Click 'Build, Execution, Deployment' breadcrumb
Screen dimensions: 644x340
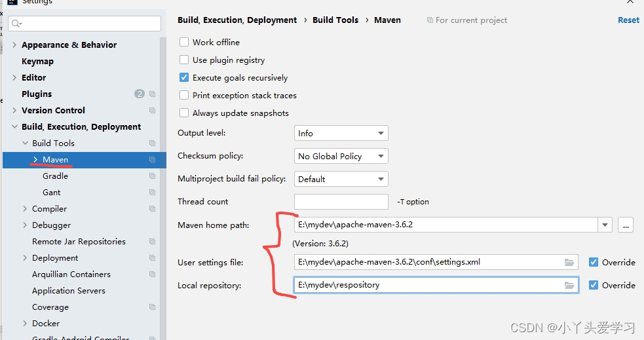click(x=237, y=20)
